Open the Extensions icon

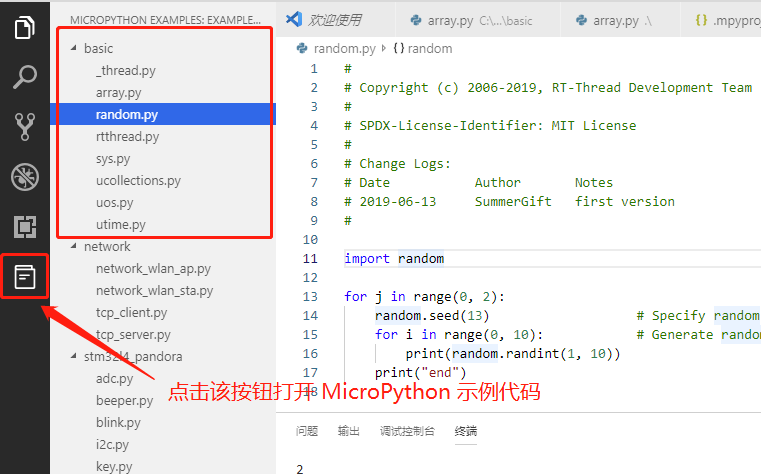(25, 227)
